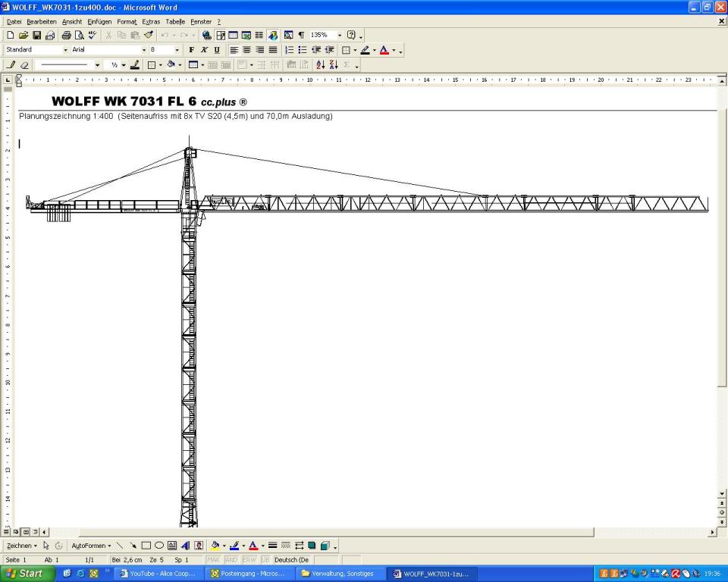Apply bulleted list formatting

[x=303, y=50]
